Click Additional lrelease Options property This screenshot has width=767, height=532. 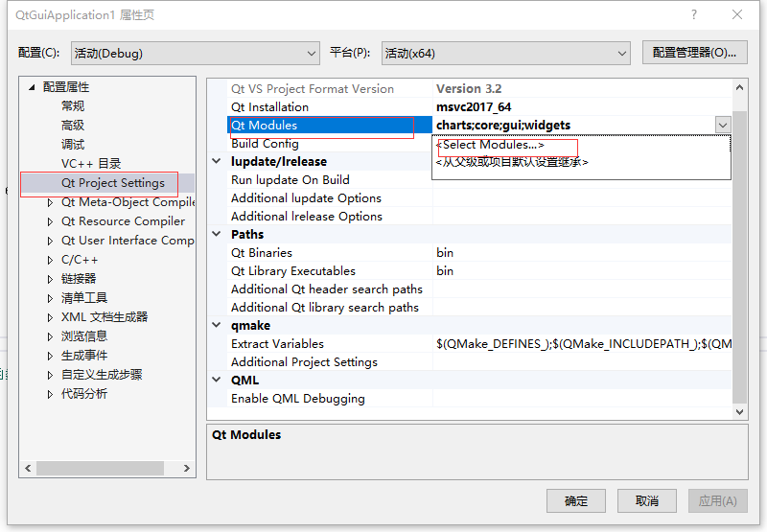point(330,216)
